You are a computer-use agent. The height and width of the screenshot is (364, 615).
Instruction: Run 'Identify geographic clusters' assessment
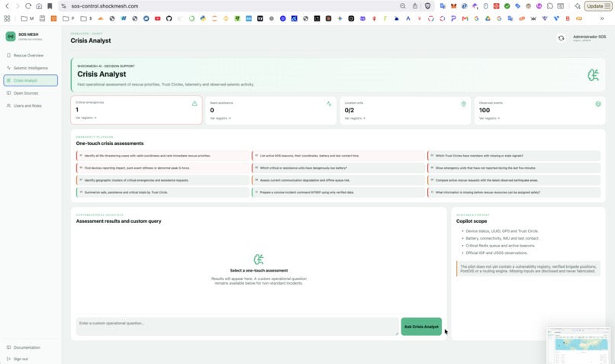pyautogui.click(x=163, y=180)
